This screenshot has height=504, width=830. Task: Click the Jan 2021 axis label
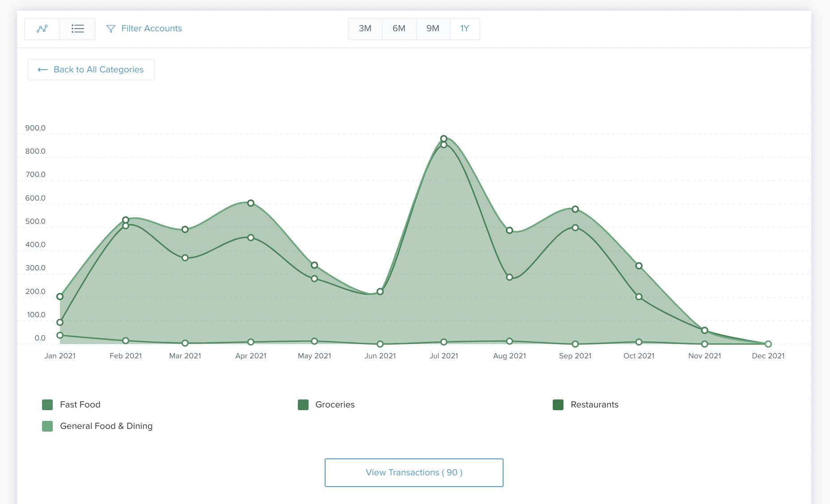(x=59, y=356)
